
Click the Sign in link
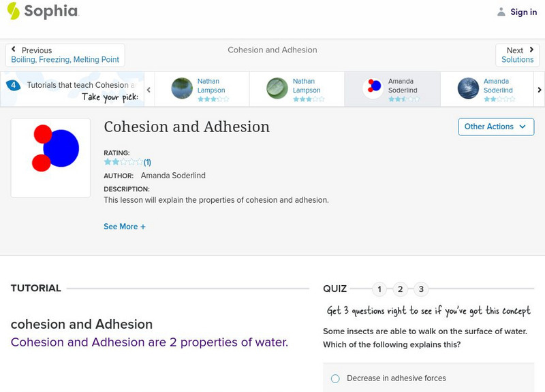[523, 12]
